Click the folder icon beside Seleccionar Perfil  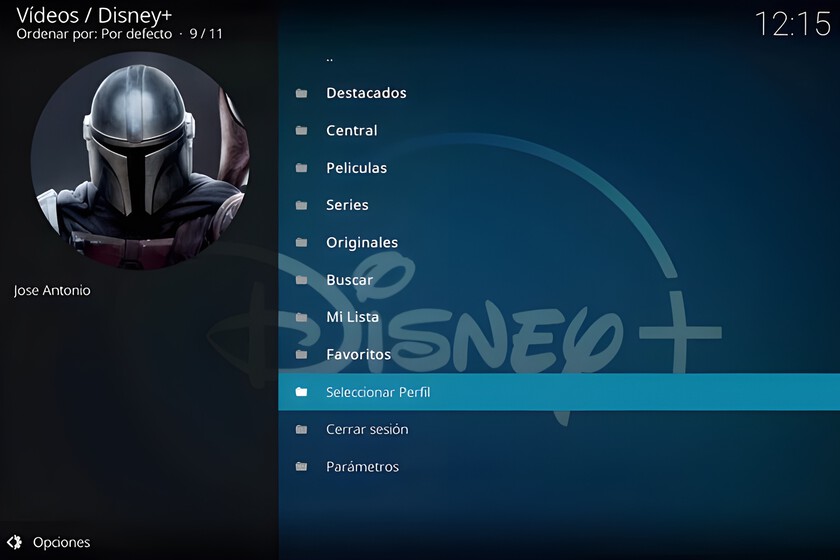pos(302,392)
